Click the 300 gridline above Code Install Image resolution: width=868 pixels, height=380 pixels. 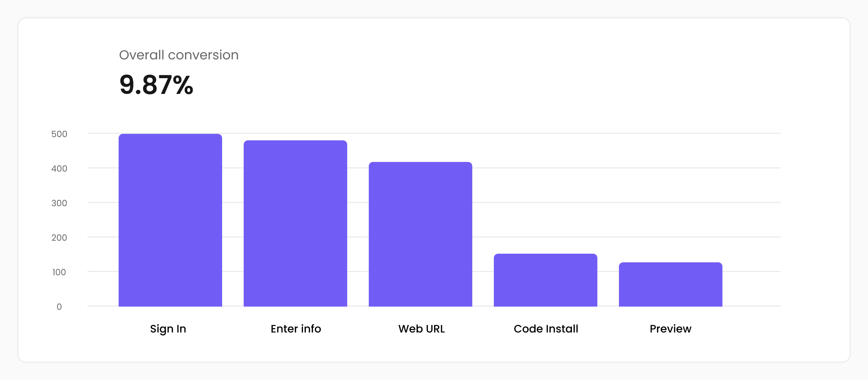[545, 203]
